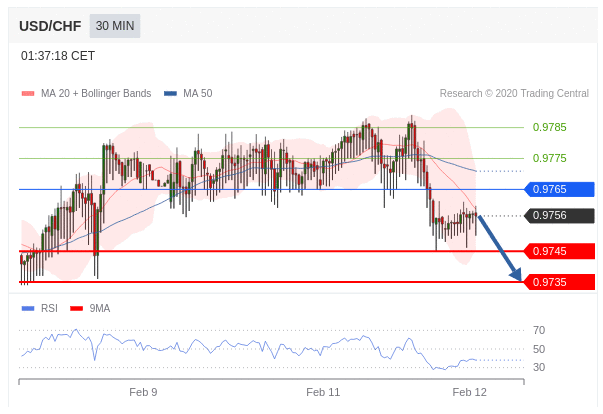Click the 30 MIN timeframe badge
The height and width of the screenshot is (414, 603).
[x=115, y=26]
